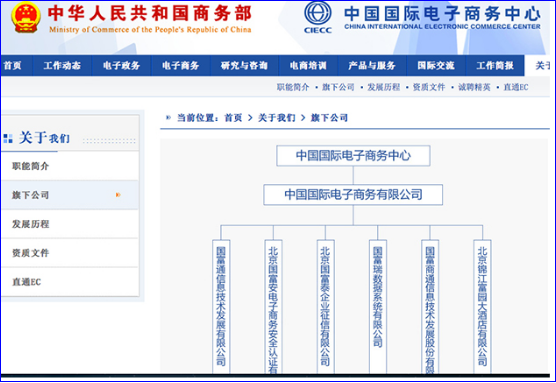The height and width of the screenshot is (383, 556).
Task: Select 旗下公司 in the left sidebar
Action: tap(70, 195)
